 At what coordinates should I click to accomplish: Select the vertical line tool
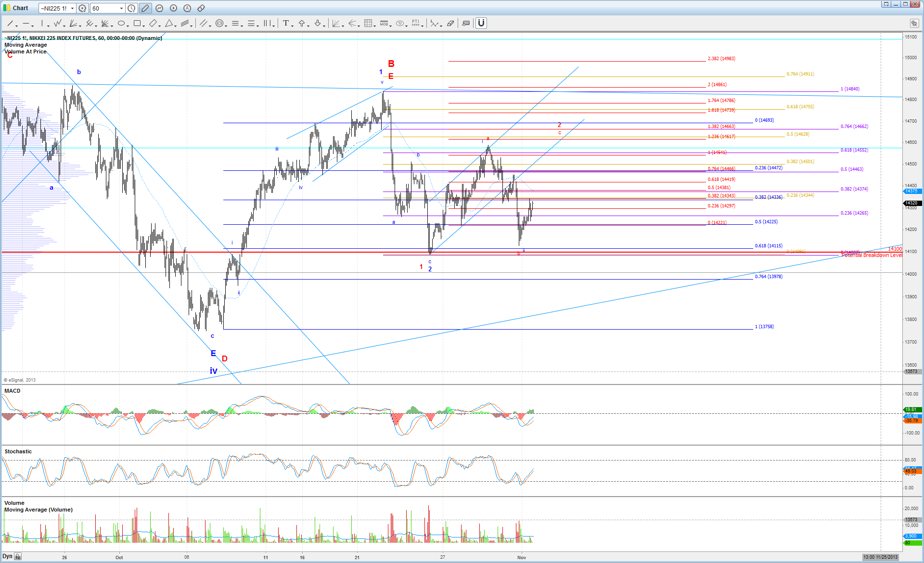42,23
